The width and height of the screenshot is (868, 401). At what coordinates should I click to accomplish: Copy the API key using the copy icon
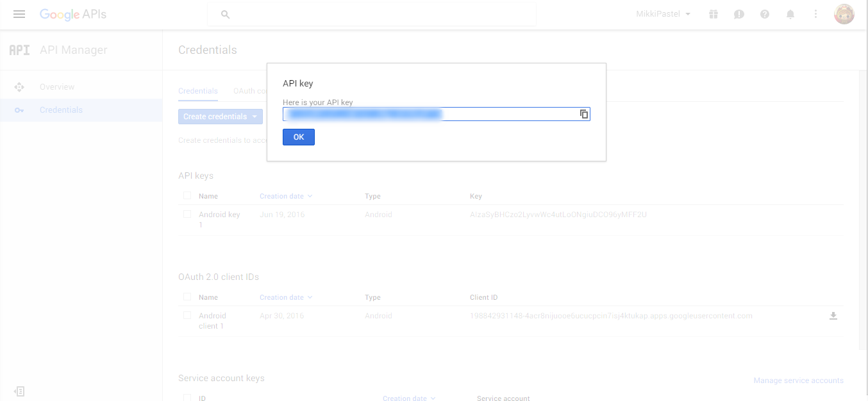coord(583,113)
